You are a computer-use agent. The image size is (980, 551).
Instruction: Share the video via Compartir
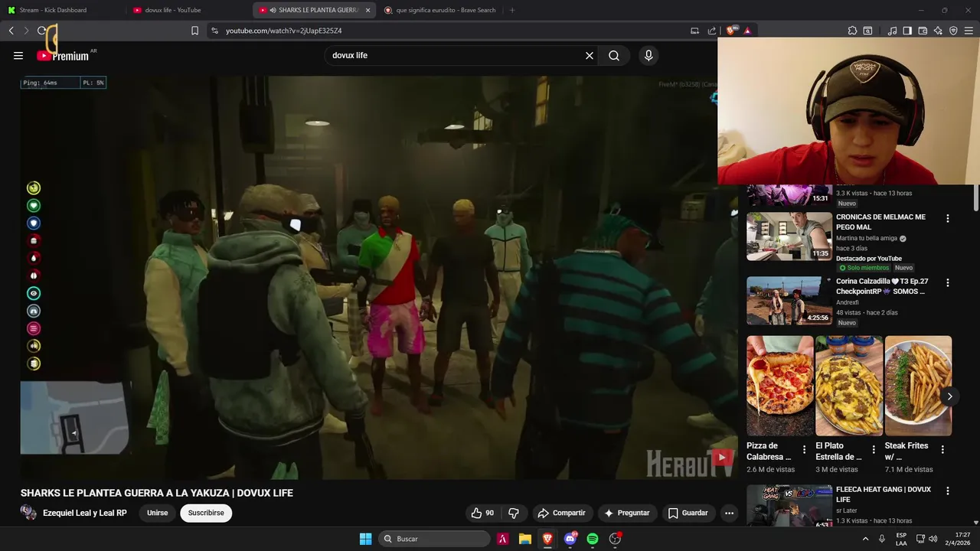point(561,513)
